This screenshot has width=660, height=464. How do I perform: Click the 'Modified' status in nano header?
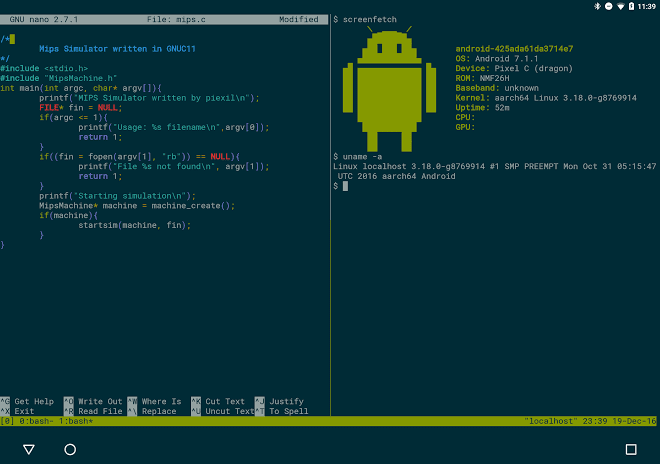[x=298, y=19]
